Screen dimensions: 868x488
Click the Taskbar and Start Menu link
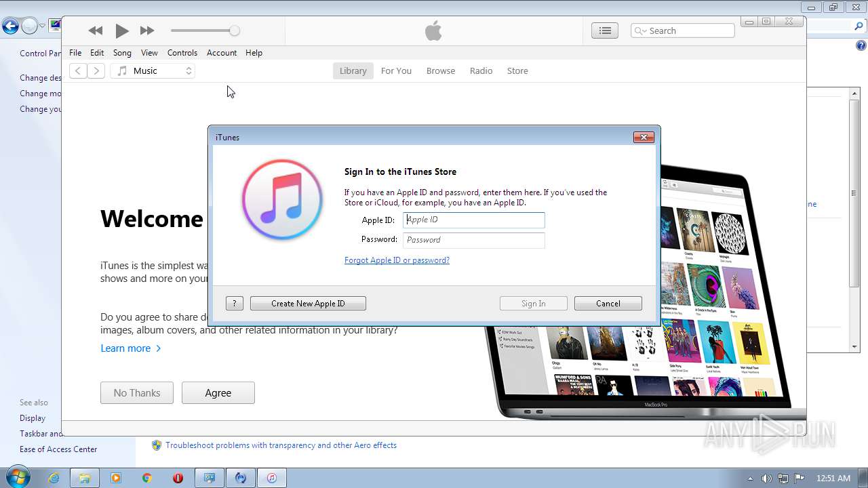pyautogui.click(x=41, y=434)
